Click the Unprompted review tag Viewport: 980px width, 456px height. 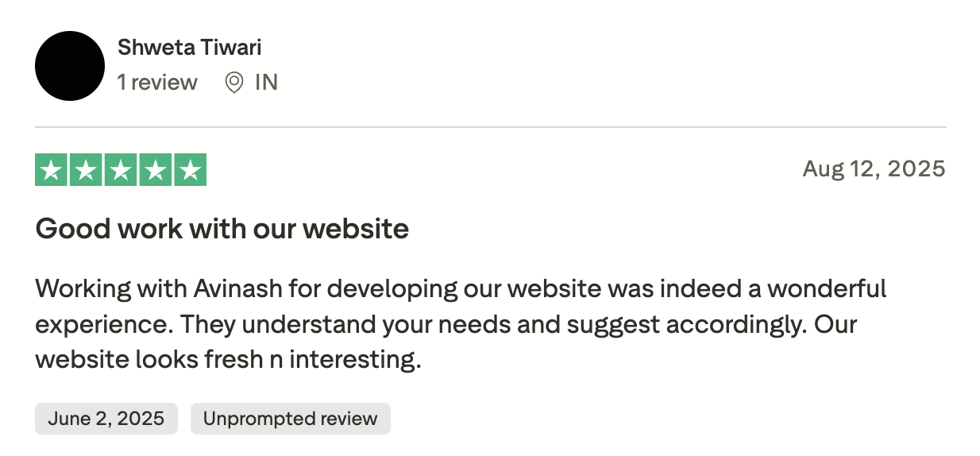(290, 419)
